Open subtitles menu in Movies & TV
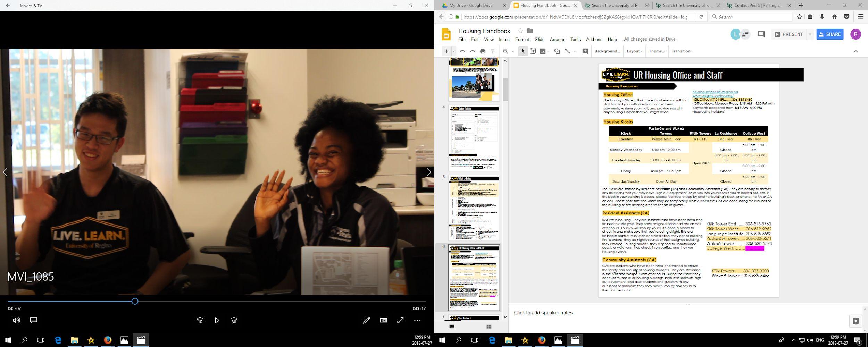Screen dimensions: 868x347 (x=34, y=320)
